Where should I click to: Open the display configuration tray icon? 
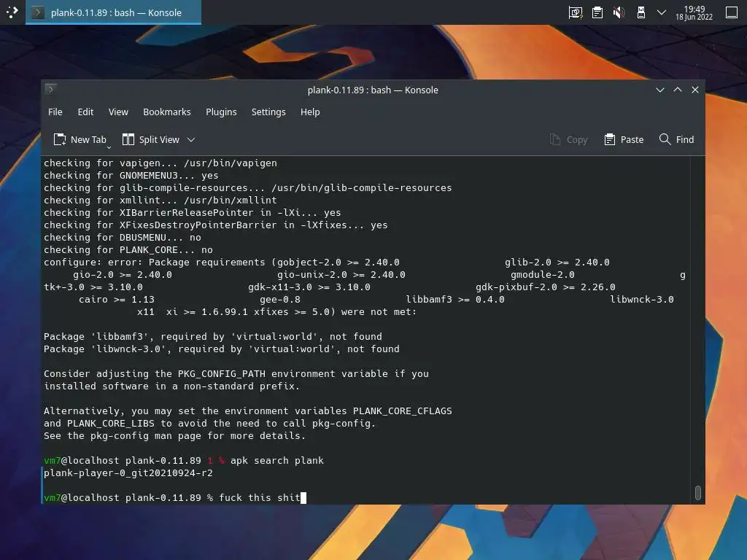click(576, 12)
